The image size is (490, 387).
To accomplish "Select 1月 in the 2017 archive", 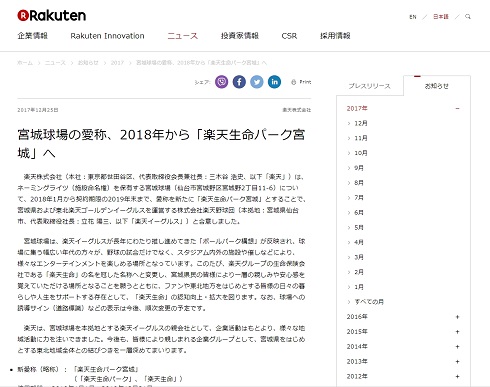I will pos(359,287).
